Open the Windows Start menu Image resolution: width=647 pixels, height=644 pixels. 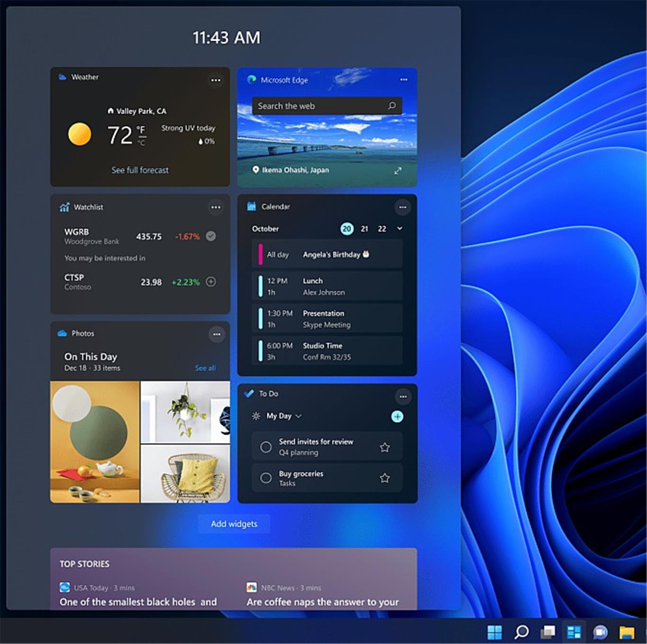coord(494,632)
